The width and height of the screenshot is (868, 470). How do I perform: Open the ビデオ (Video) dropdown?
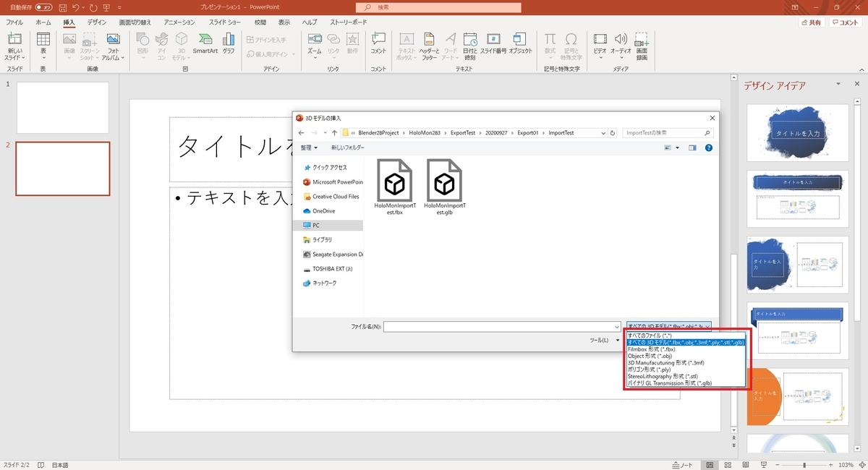[x=600, y=46]
